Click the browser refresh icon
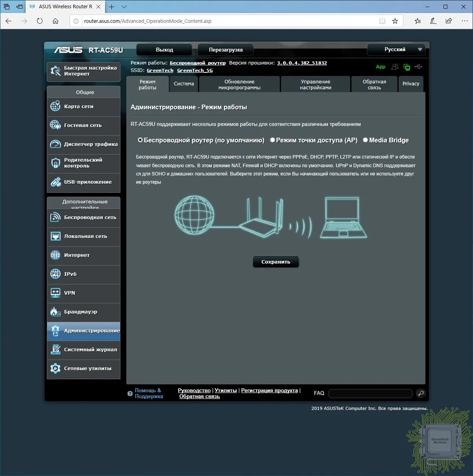Image resolution: width=473 pixels, height=476 pixels. [40, 21]
